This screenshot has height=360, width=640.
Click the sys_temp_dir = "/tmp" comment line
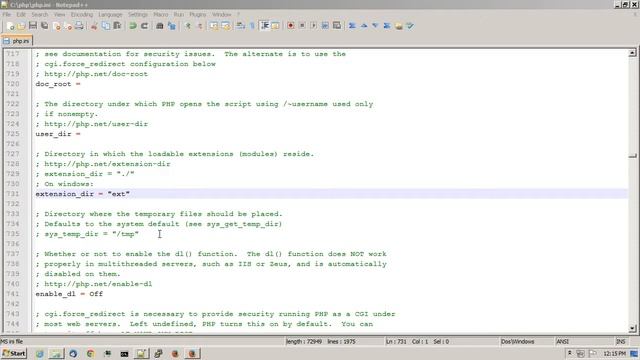click(87, 234)
